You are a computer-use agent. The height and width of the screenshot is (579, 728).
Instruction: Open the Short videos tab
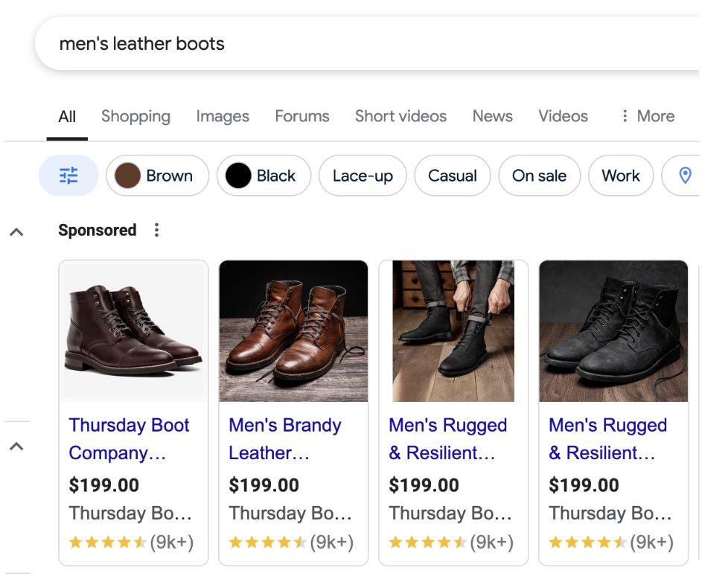click(400, 116)
